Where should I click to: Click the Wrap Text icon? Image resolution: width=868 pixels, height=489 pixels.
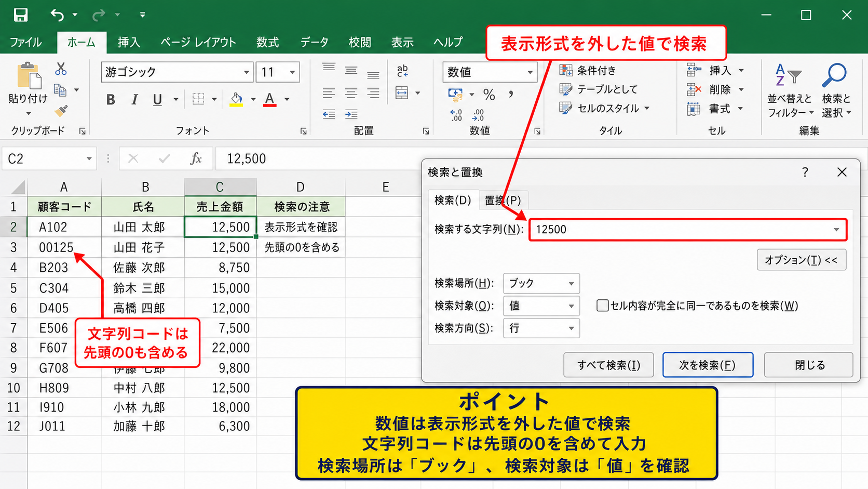pos(402,71)
